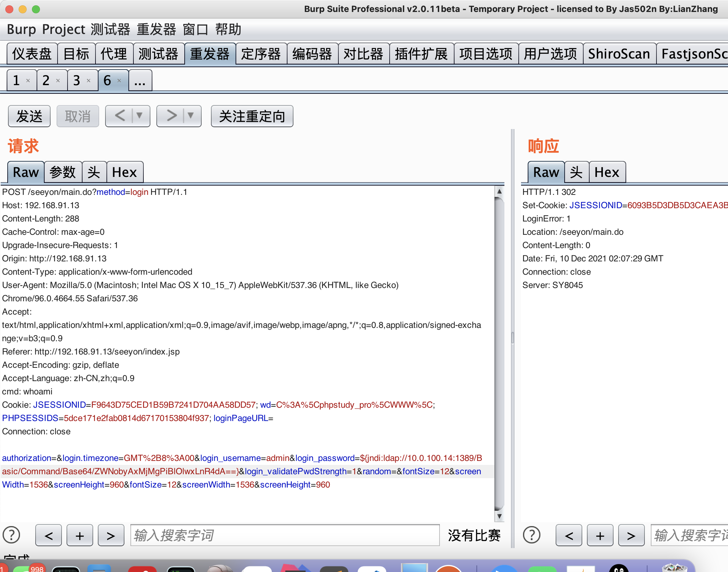Close repeater tab 1 with its x
The width and height of the screenshot is (728, 572).
[x=28, y=81]
